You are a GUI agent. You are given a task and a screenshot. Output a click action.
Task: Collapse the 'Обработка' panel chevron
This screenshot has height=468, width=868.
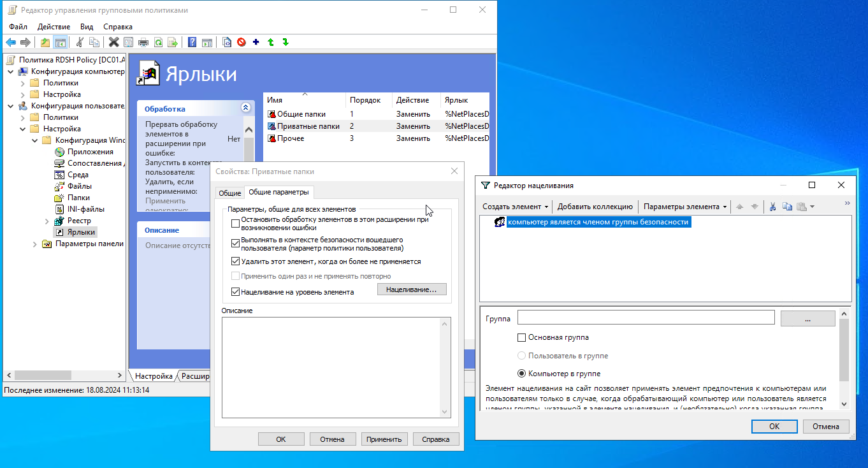[245, 108]
